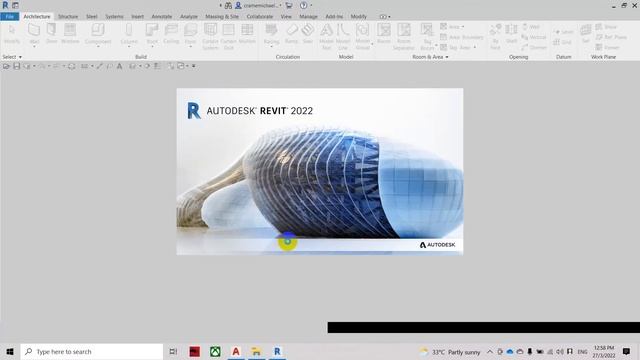
Task: Click the search binoculars icon in title bar
Action: tap(228, 5)
